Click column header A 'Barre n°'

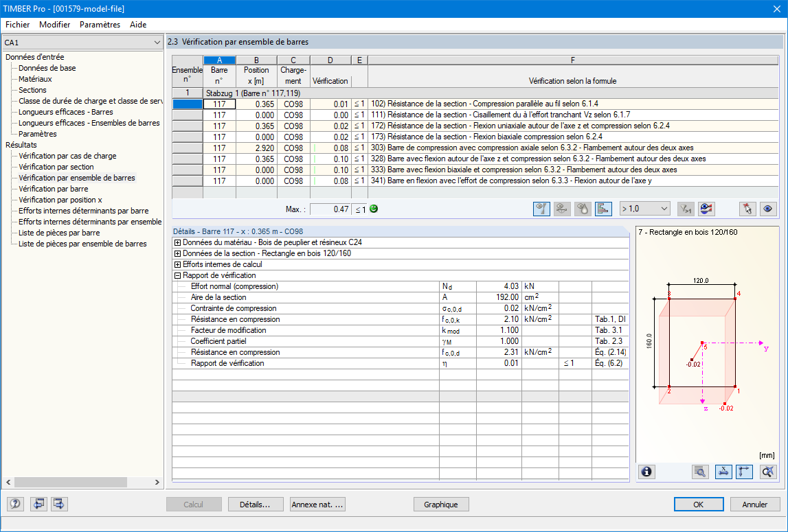pos(219,71)
